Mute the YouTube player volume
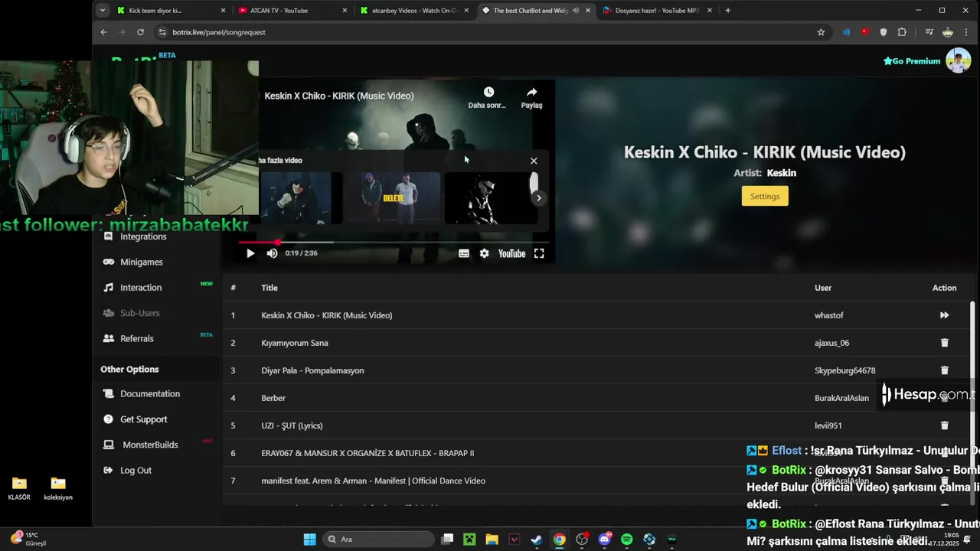The height and width of the screenshot is (551, 980). (x=272, y=253)
